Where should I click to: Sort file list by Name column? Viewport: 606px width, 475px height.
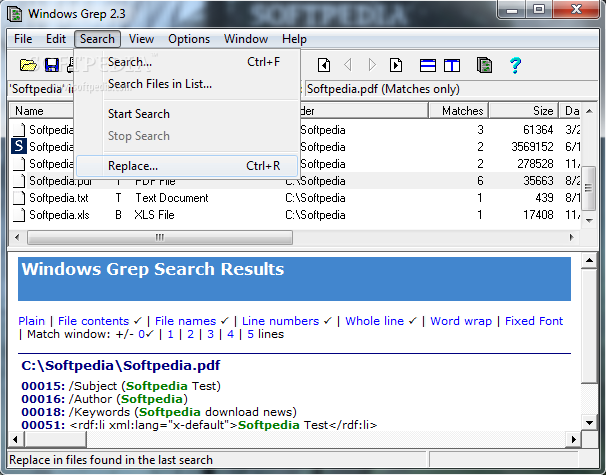click(x=41, y=111)
